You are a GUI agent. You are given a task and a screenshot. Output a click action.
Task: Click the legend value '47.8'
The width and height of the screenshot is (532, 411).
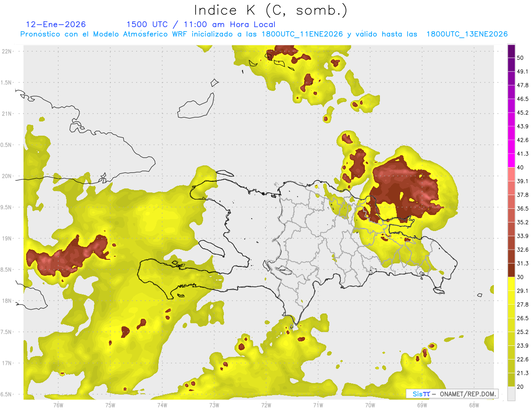pyautogui.click(x=523, y=85)
